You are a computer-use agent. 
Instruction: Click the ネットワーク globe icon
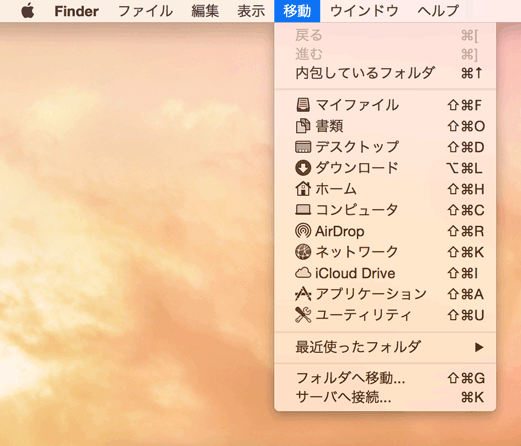click(303, 252)
